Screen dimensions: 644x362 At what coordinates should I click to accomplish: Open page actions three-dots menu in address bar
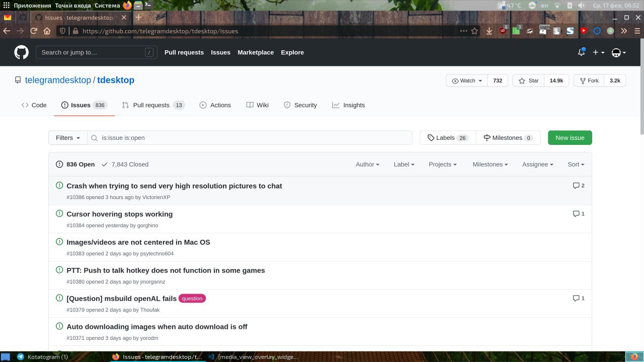[463, 31]
